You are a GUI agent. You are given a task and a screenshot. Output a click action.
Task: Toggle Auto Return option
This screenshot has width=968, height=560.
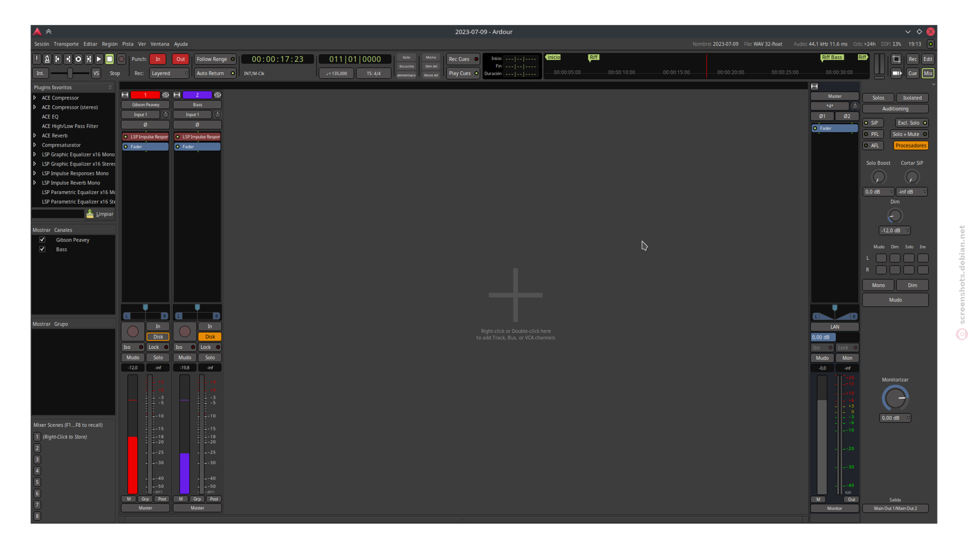click(215, 73)
